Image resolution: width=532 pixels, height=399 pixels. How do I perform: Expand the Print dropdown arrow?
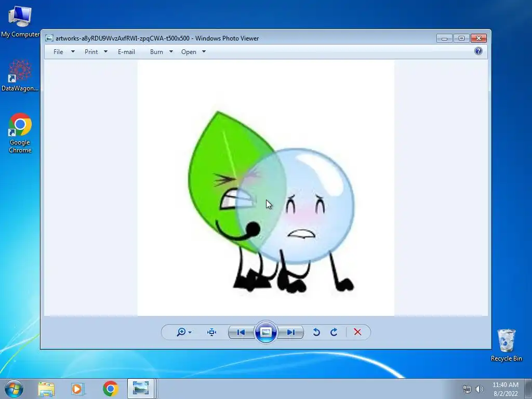pos(105,52)
